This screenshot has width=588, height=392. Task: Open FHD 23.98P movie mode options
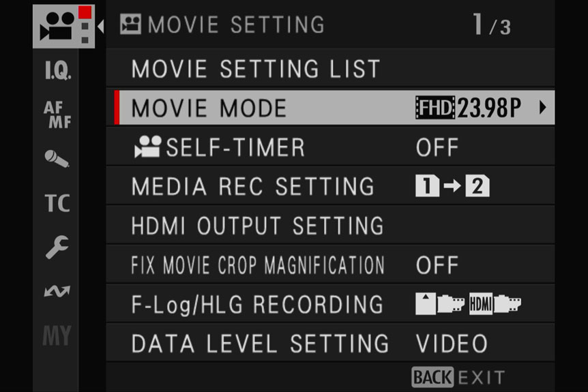pos(469,108)
